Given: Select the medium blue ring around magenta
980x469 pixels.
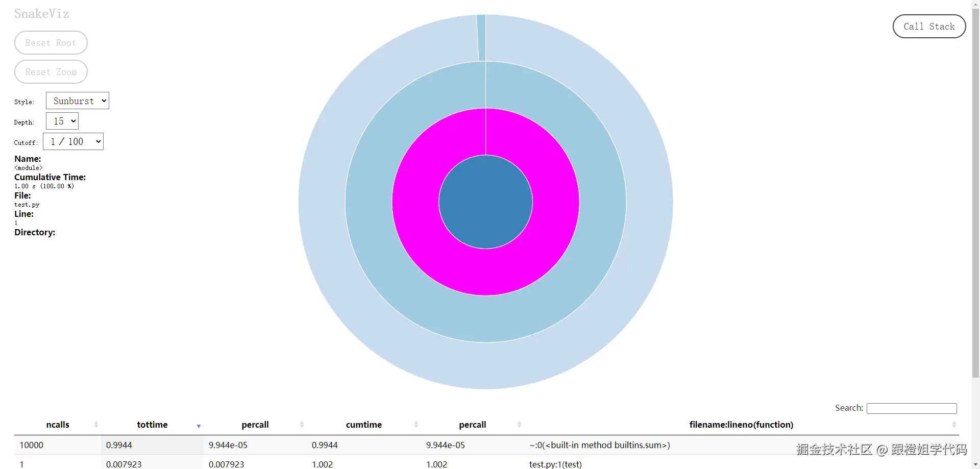Looking at the screenshot, I should point(485,319).
